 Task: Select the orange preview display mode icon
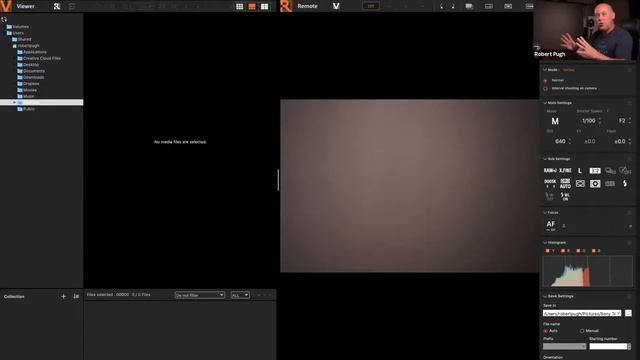[x=252, y=7]
